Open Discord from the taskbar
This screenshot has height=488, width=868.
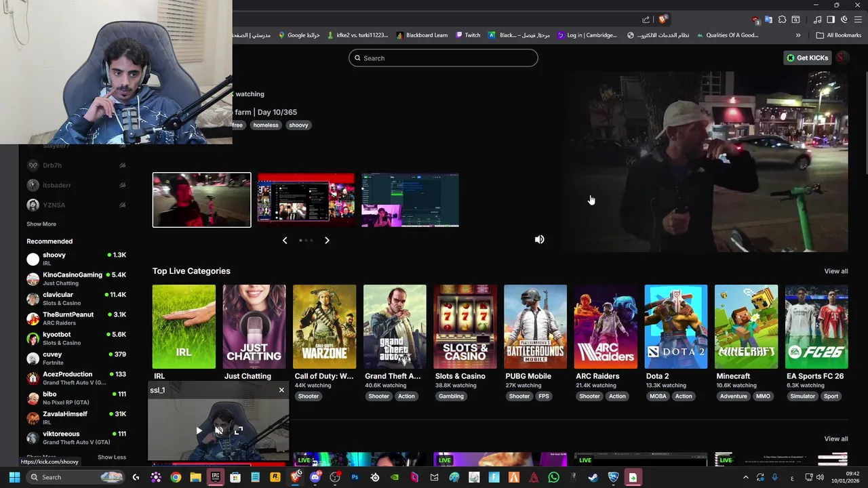click(315, 477)
